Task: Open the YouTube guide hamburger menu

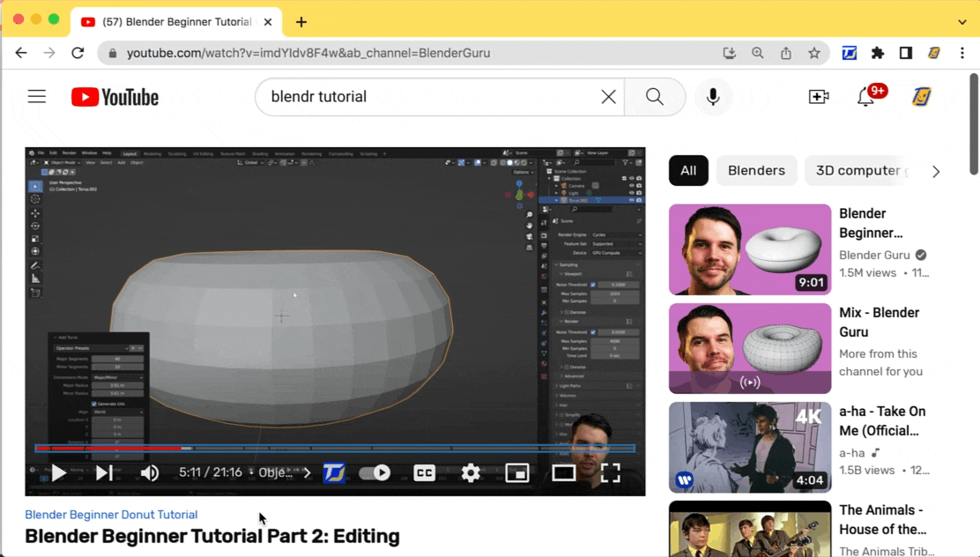Action: point(37,96)
